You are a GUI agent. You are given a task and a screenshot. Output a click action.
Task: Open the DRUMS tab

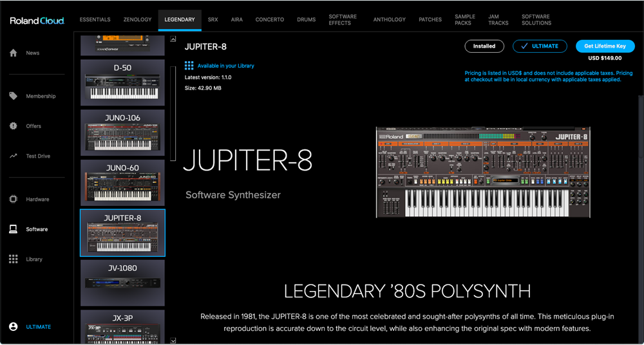point(307,20)
